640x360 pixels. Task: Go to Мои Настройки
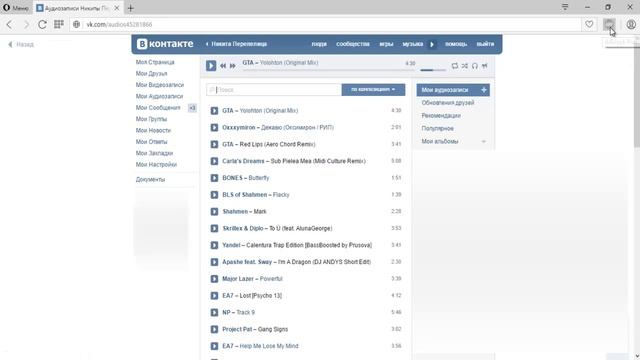(x=156, y=164)
